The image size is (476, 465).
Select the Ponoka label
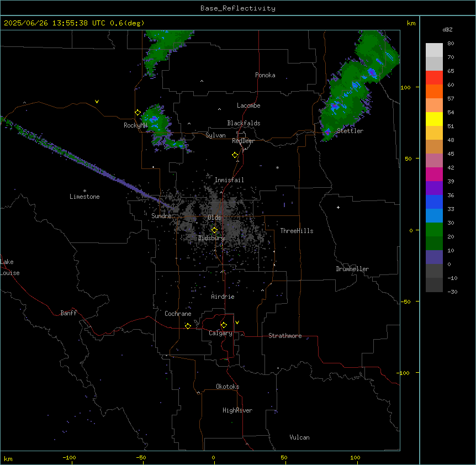[265, 75]
